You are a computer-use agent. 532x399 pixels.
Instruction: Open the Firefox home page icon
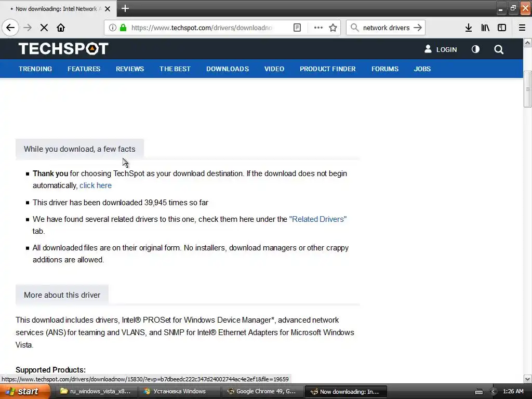coord(61,28)
